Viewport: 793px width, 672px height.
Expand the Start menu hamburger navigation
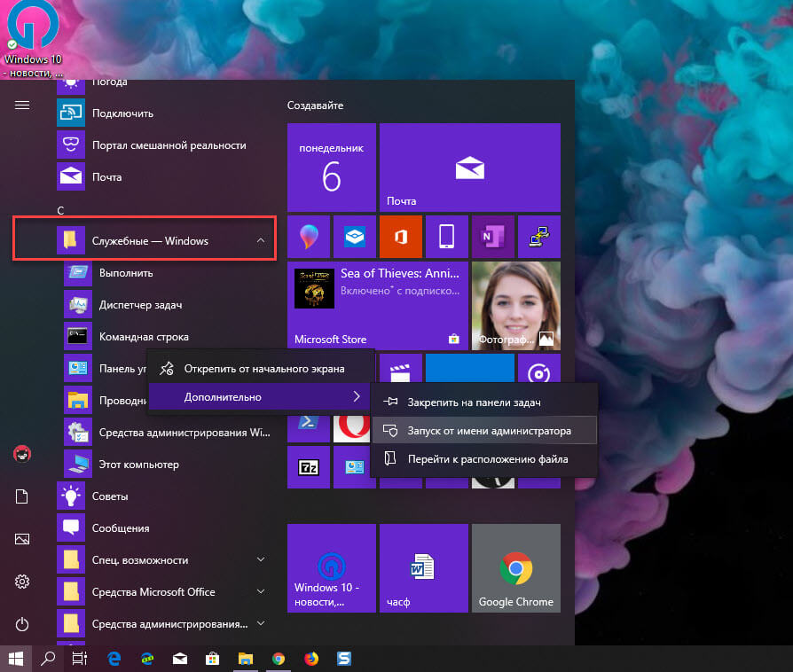(x=22, y=105)
